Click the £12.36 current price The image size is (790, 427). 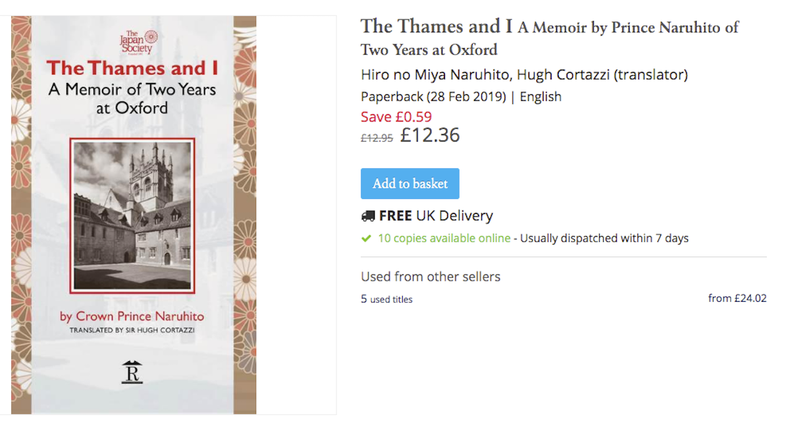(430, 135)
